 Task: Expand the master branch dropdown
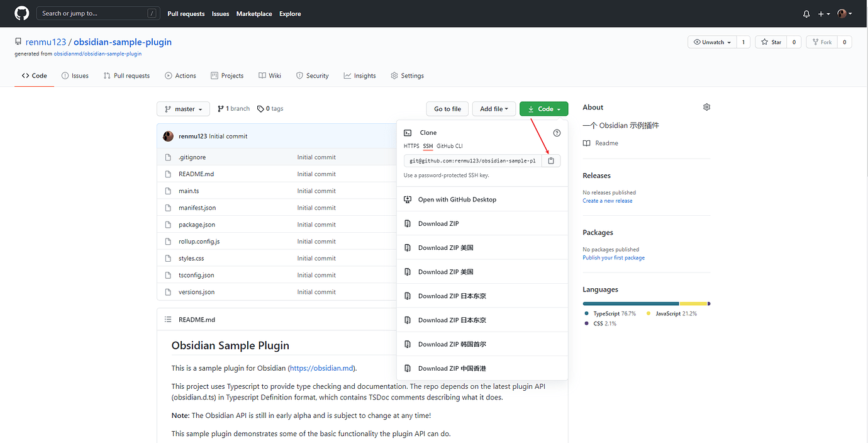coord(183,109)
